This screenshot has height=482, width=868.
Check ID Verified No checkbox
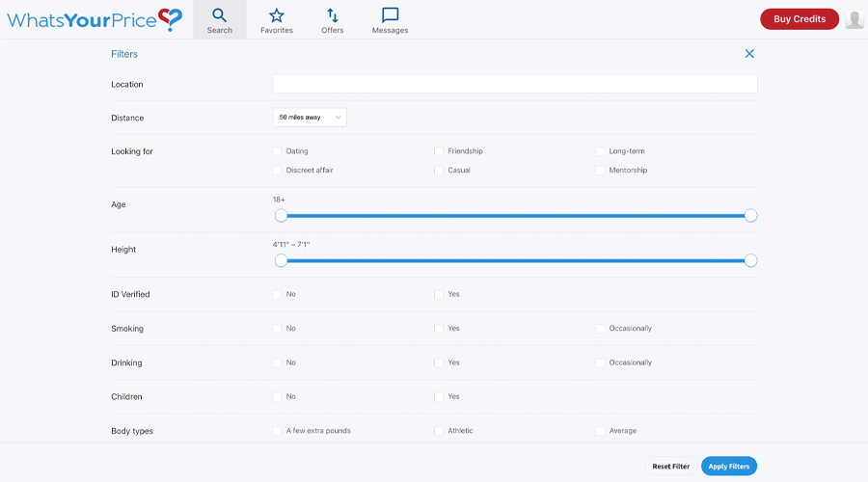(278, 294)
